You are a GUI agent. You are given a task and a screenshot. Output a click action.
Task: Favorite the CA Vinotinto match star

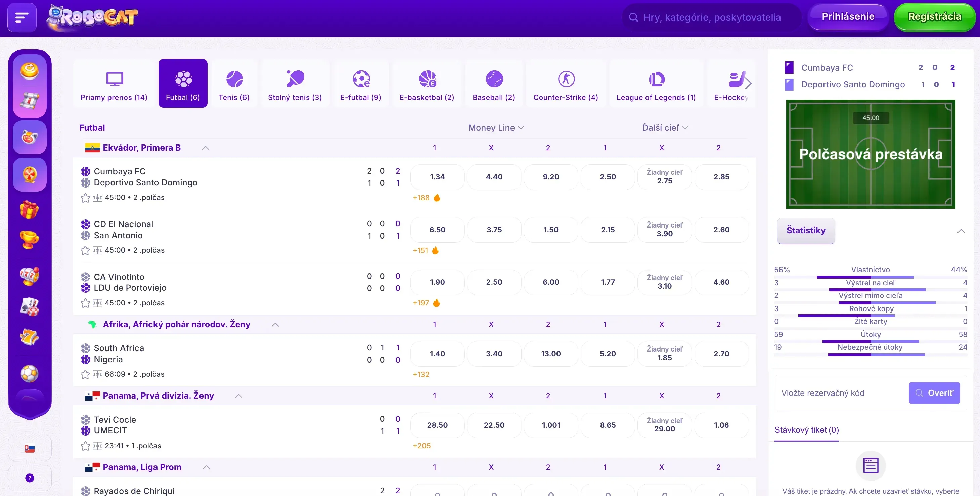85,303
